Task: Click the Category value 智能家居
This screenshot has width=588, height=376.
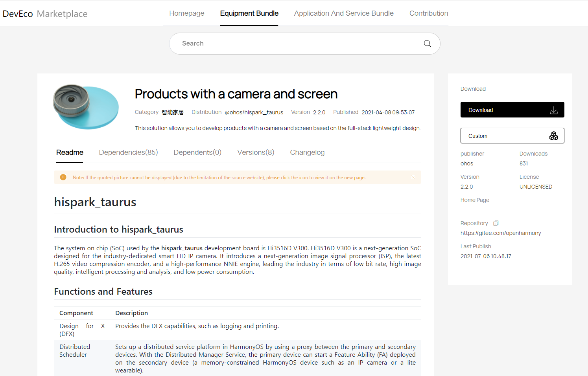Action: 173,112
